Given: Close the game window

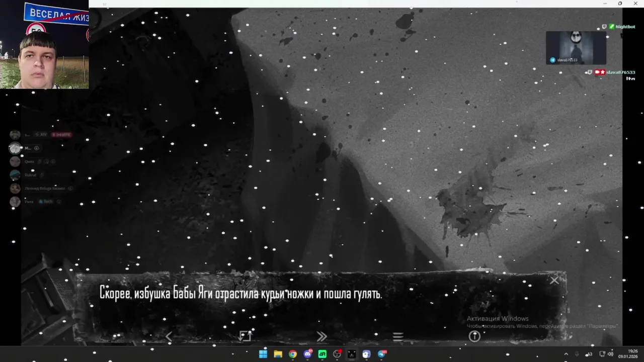Looking at the screenshot, I should pyautogui.click(x=634, y=4).
